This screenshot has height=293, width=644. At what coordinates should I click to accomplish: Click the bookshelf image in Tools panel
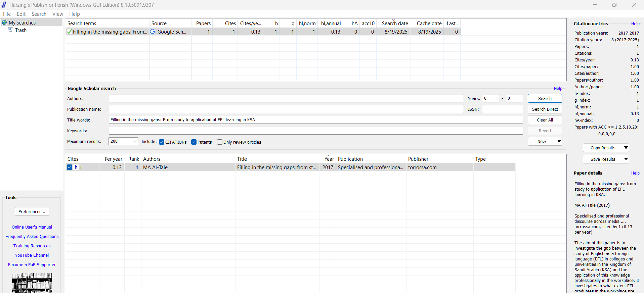click(x=32, y=283)
